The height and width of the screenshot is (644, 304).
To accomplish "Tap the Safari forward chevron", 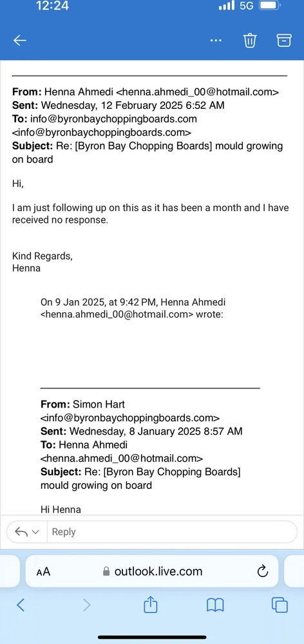I will [86, 605].
